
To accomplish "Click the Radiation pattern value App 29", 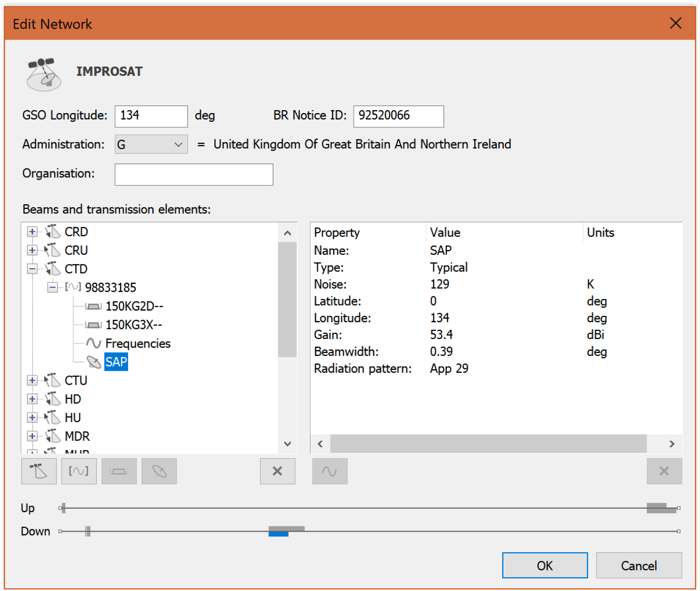I will coord(449,368).
